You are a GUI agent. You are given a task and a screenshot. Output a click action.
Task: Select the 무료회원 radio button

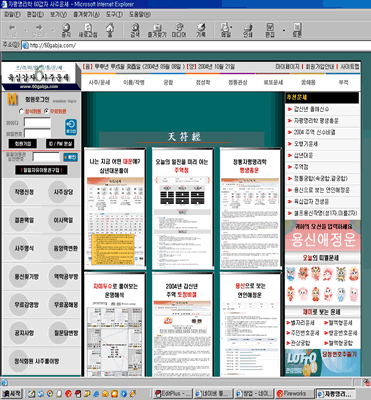(46, 111)
